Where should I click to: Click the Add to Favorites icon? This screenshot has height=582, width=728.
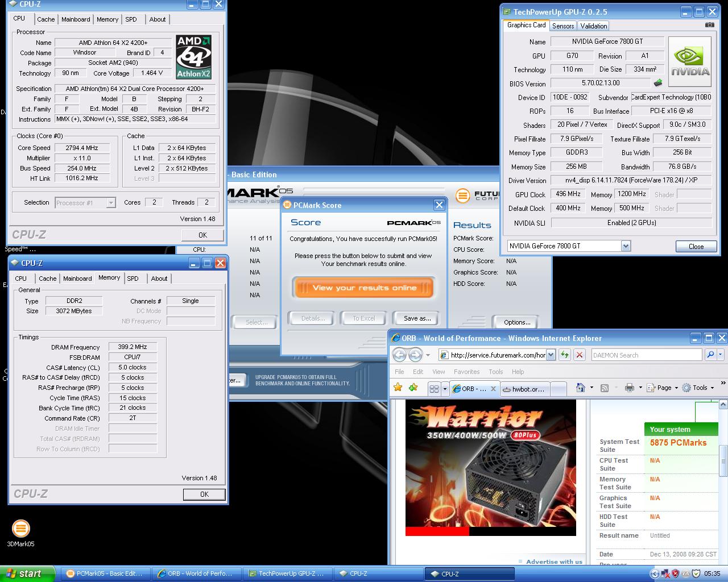point(413,388)
